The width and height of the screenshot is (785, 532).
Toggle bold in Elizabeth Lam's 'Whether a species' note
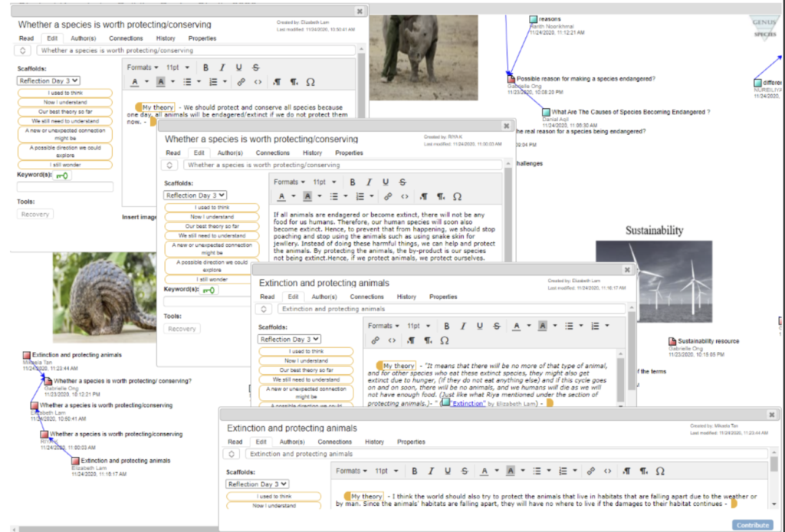[x=205, y=67]
